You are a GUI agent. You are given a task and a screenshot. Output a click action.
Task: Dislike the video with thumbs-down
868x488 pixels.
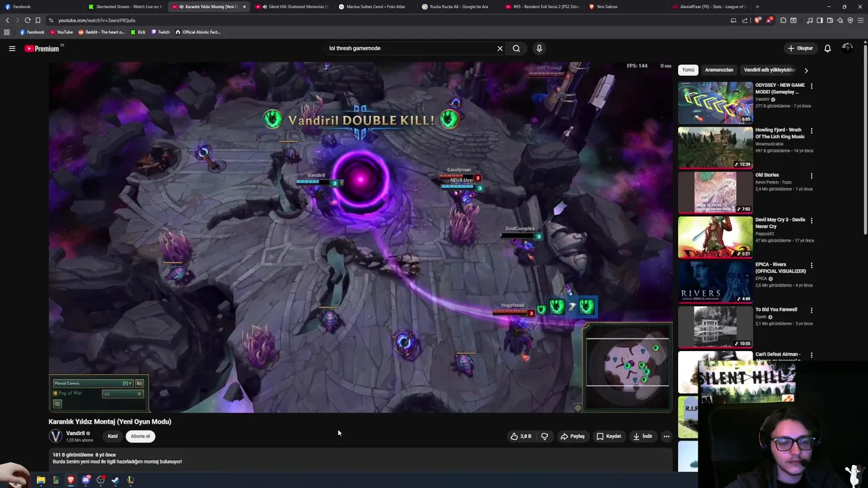coord(545,436)
